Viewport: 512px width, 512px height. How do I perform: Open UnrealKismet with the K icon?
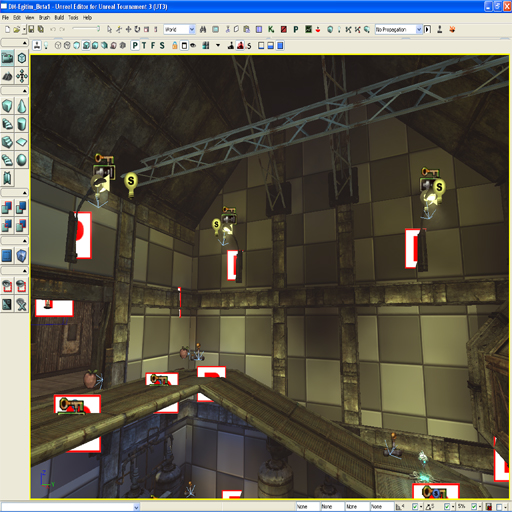click(x=271, y=30)
